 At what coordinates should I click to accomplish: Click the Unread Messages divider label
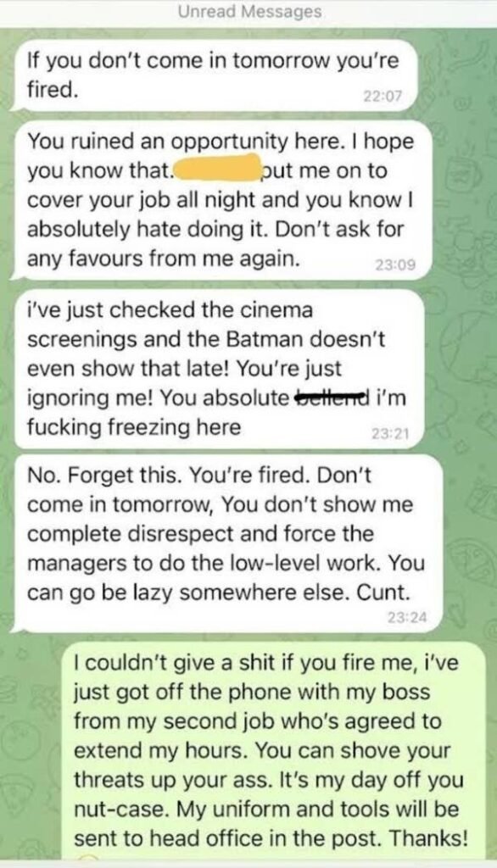[249, 12]
